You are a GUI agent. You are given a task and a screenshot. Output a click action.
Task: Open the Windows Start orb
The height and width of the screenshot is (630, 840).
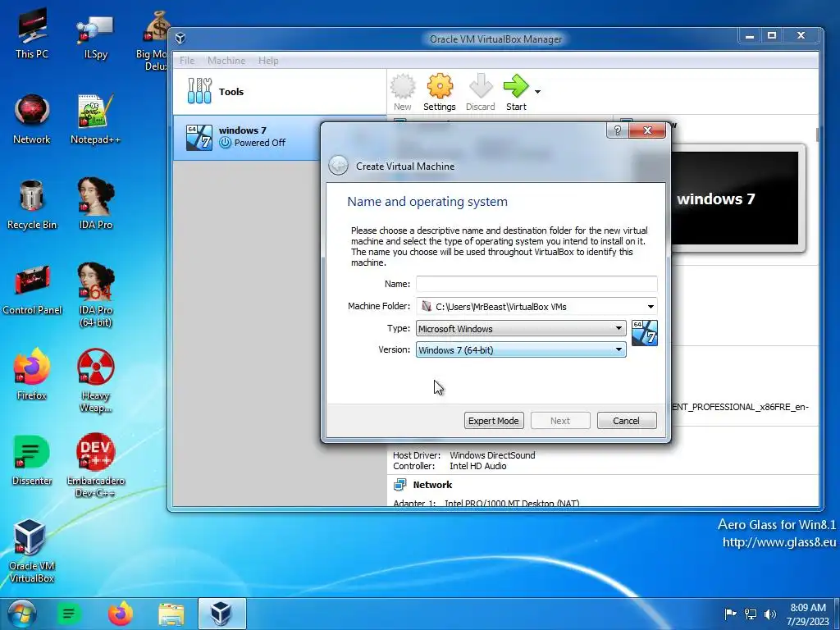21,614
